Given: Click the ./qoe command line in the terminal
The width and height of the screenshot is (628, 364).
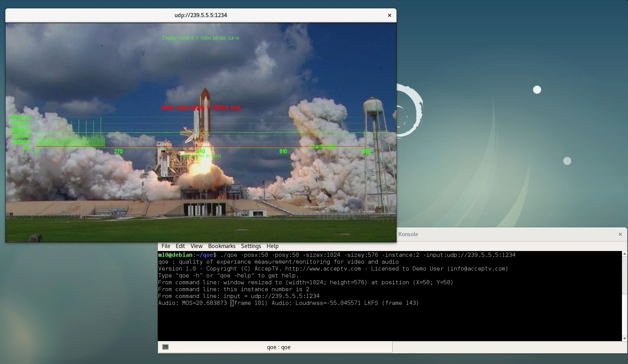Looking at the screenshot, I should 368,255.
